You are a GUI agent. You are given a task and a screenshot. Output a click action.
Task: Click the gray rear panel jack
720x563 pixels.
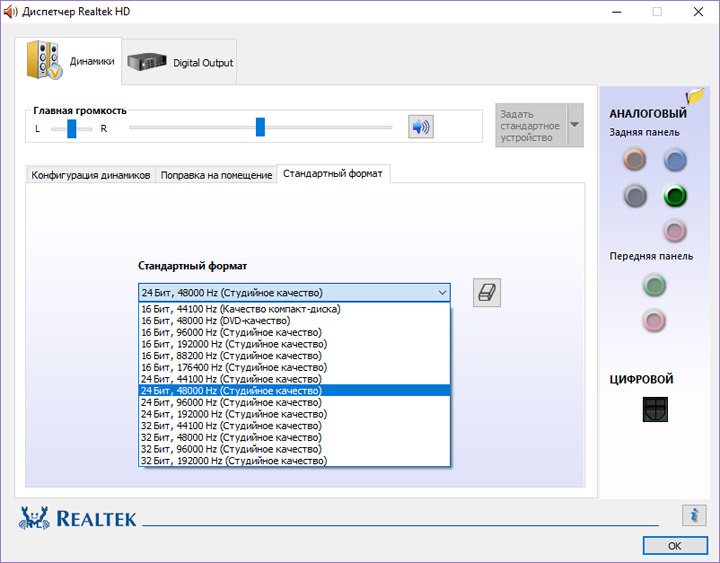pos(635,196)
